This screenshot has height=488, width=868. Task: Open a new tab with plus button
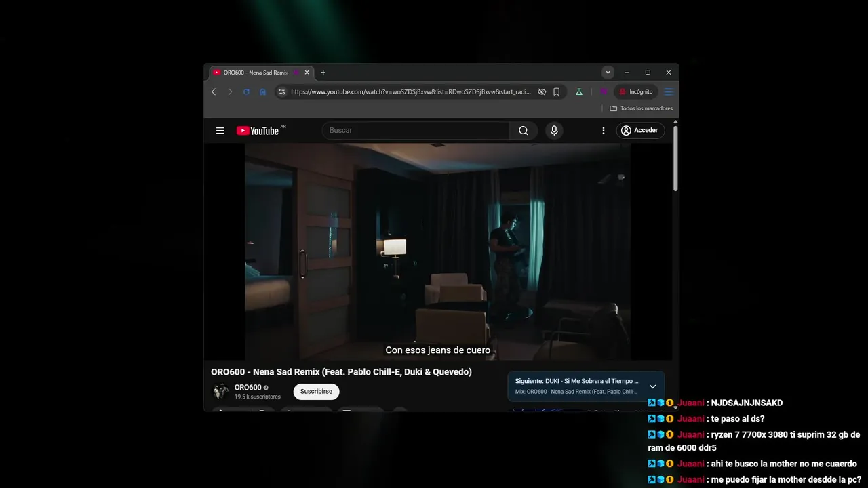pos(323,73)
